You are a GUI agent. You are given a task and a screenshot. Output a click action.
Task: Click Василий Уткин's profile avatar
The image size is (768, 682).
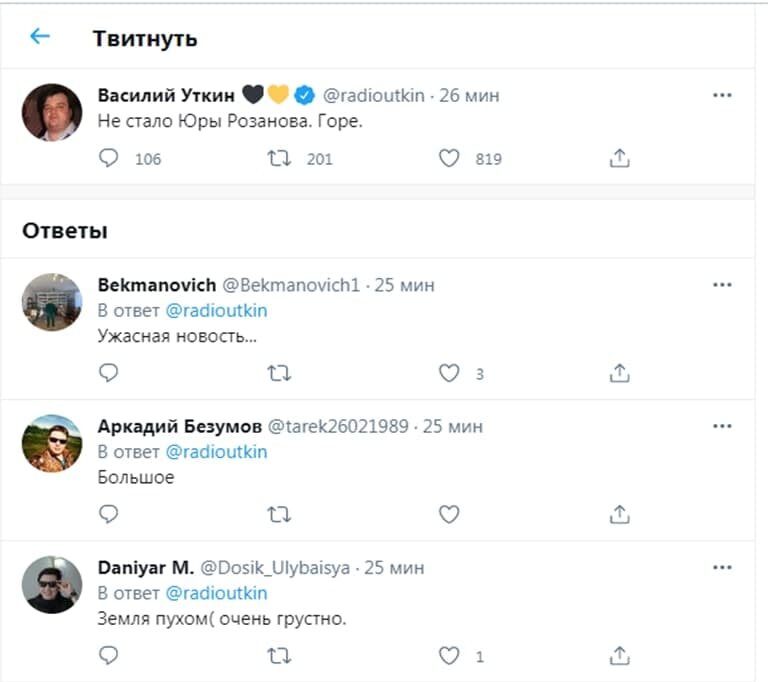pos(52,112)
